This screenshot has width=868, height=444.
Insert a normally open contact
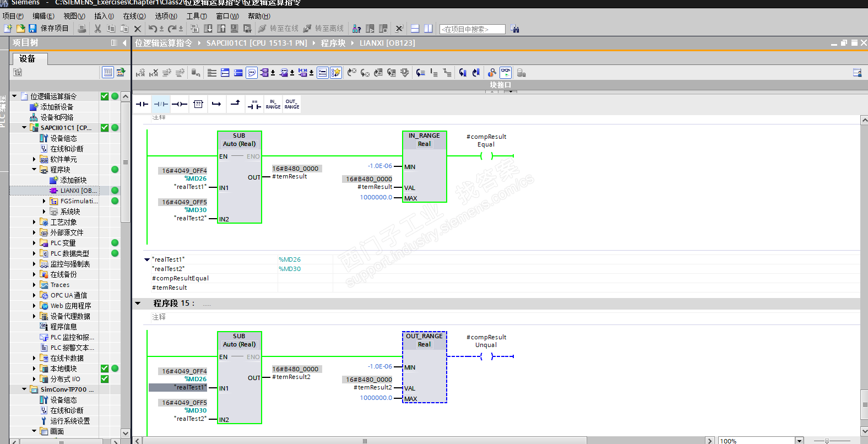(142, 104)
